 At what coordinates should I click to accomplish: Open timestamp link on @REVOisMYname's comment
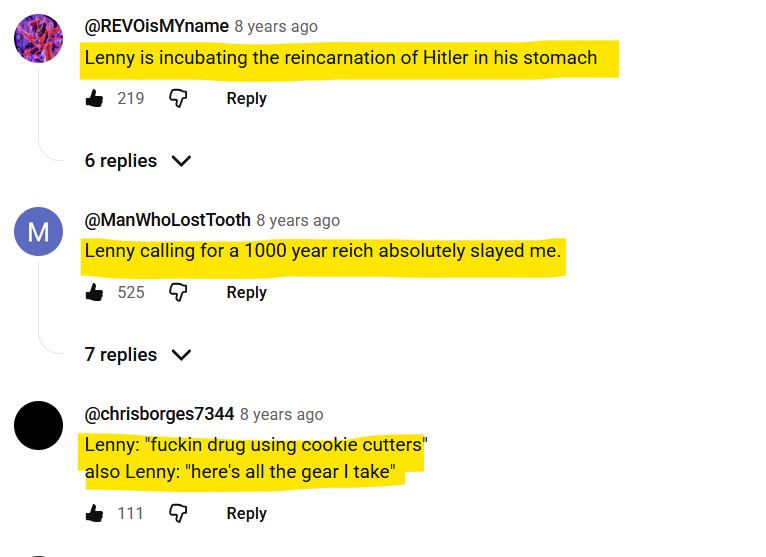click(276, 26)
